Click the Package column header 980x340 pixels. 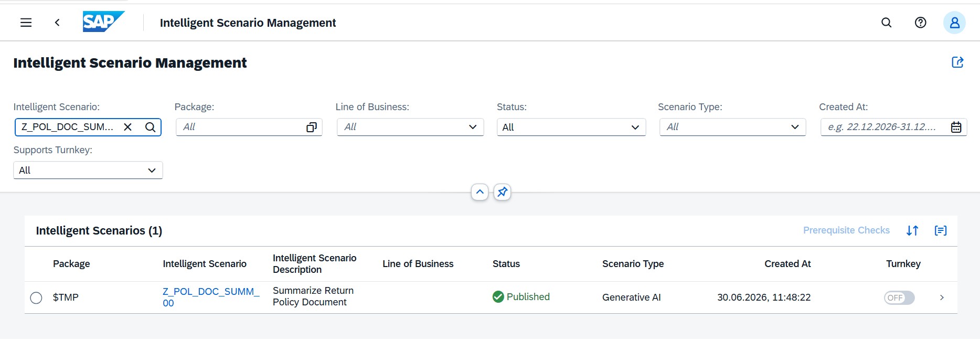point(71,264)
